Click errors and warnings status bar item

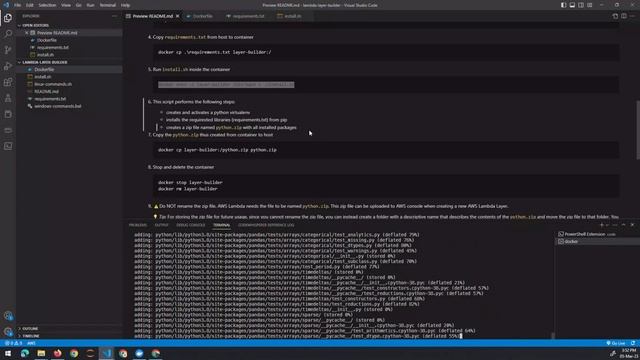(13, 343)
